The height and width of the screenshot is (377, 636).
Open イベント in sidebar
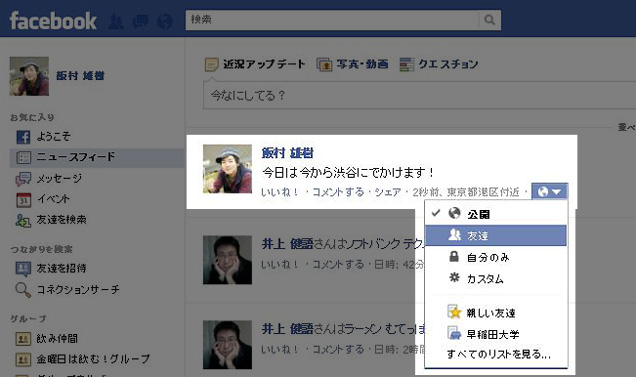54,199
